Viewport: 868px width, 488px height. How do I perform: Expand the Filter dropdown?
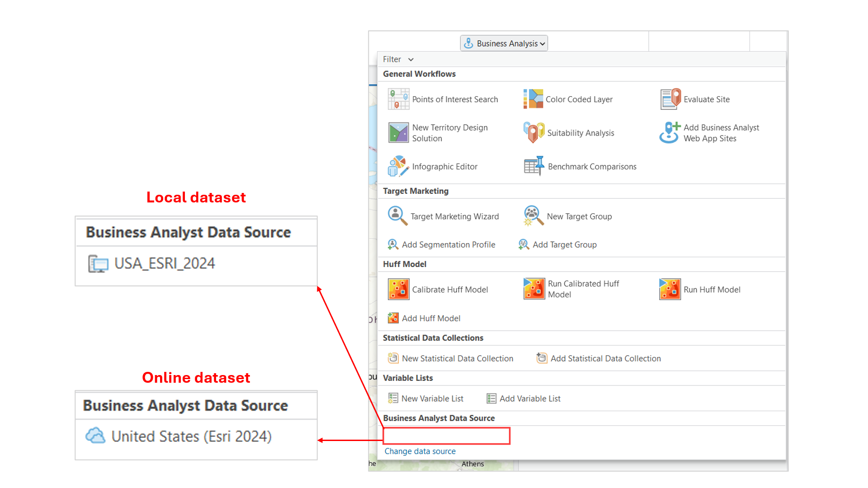coord(398,59)
